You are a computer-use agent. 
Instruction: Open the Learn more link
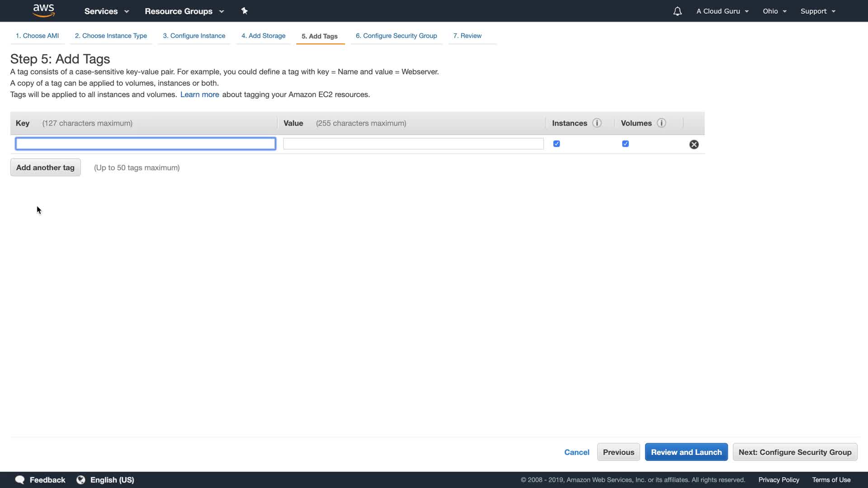click(x=199, y=94)
